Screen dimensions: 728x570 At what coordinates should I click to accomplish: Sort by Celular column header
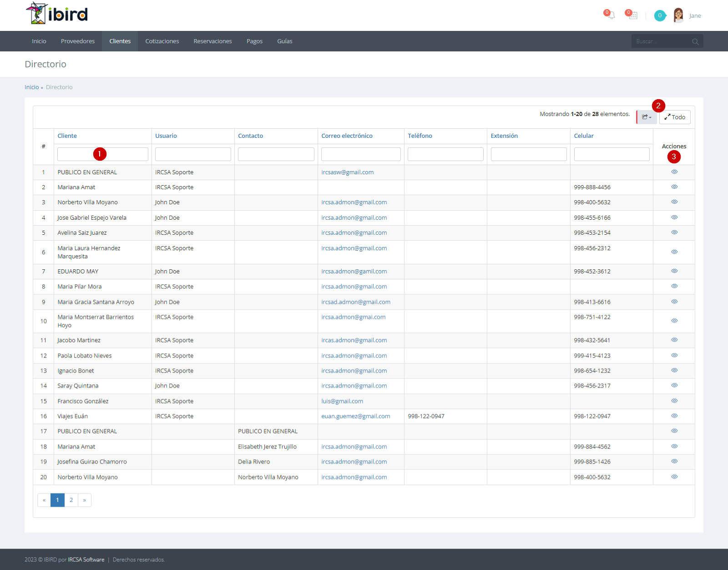pos(584,136)
